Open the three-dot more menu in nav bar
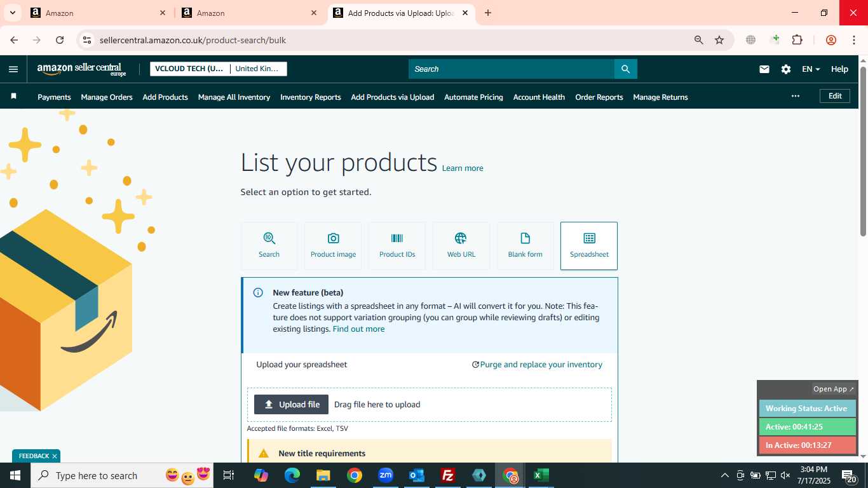Image resolution: width=868 pixels, height=488 pixels. 795,96
